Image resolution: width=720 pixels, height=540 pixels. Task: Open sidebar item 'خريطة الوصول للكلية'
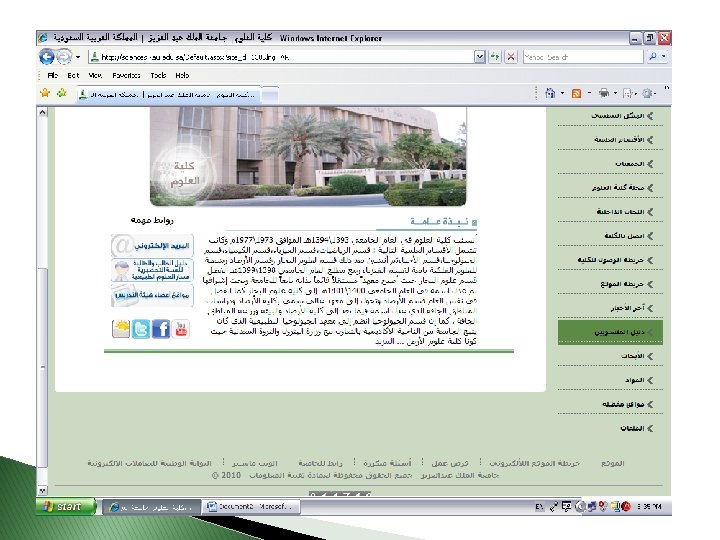pos(611,260)
